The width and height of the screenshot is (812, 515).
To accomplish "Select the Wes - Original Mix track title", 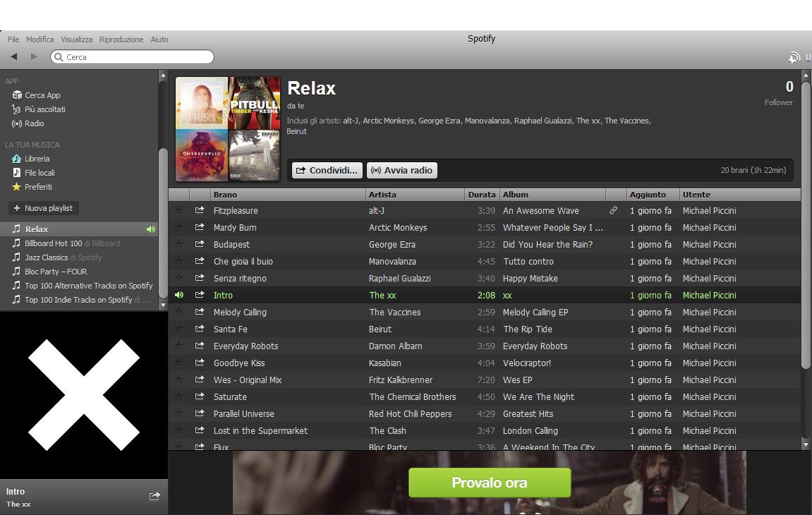I will coord(248,380).
